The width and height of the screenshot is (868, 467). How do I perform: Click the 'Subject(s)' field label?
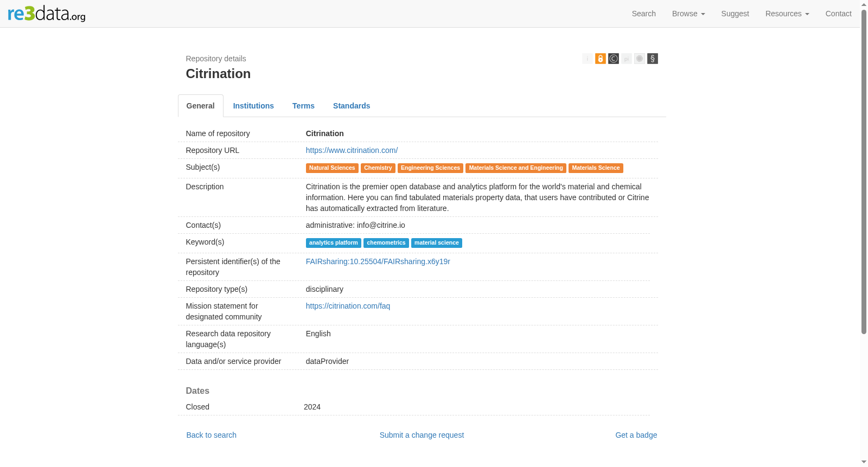coord(203,167)
